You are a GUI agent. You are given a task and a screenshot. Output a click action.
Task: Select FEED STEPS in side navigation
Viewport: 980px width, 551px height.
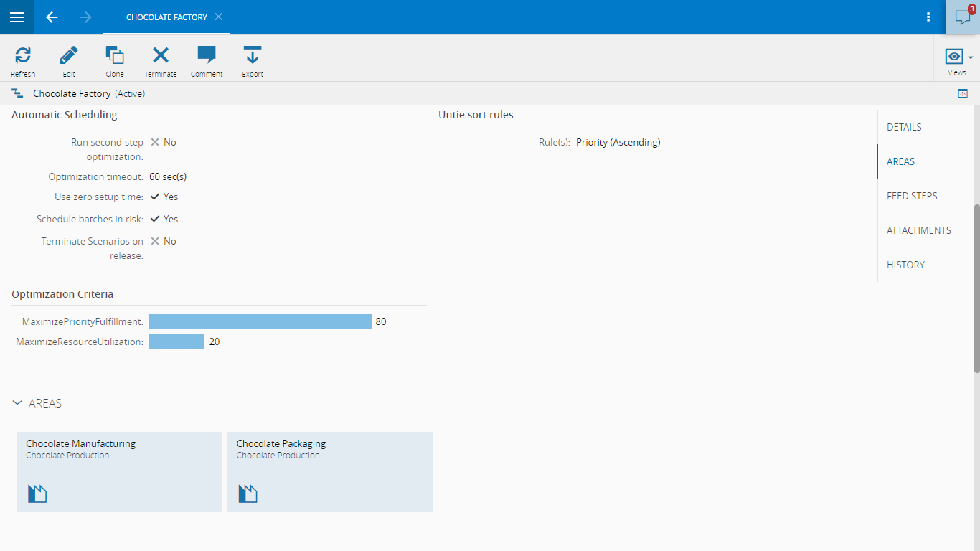click(912, 196)
